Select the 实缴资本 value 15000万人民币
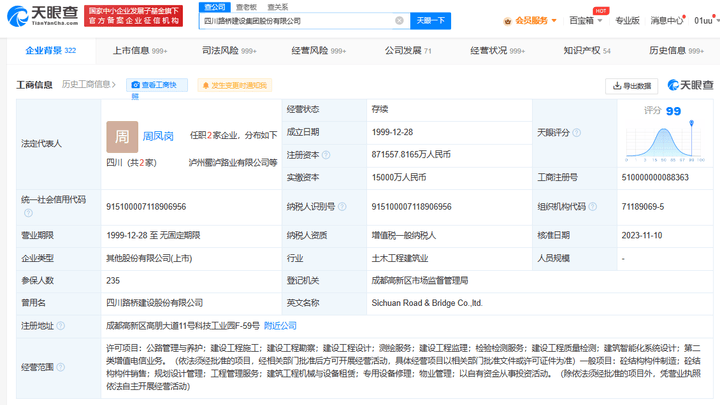The width and height of the screenshot is (720, 405). (399, 177)
